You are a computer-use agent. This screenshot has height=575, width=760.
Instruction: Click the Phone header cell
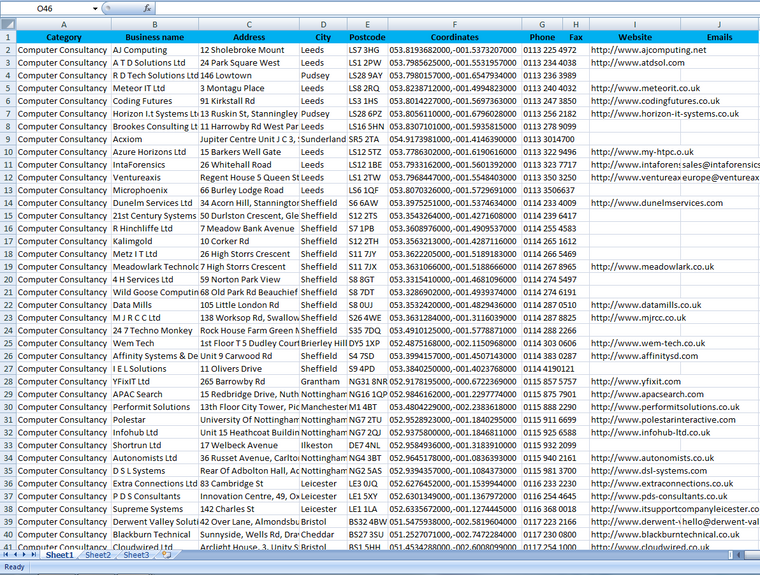click(x=542, y=37)
